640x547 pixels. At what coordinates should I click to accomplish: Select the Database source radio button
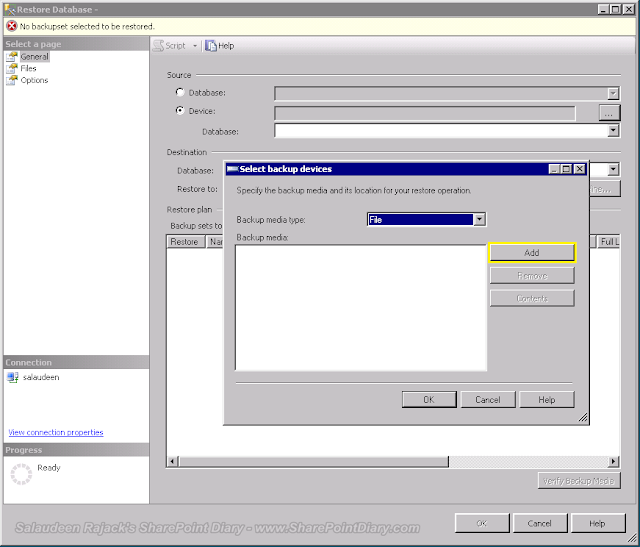[x=180, y=92]
